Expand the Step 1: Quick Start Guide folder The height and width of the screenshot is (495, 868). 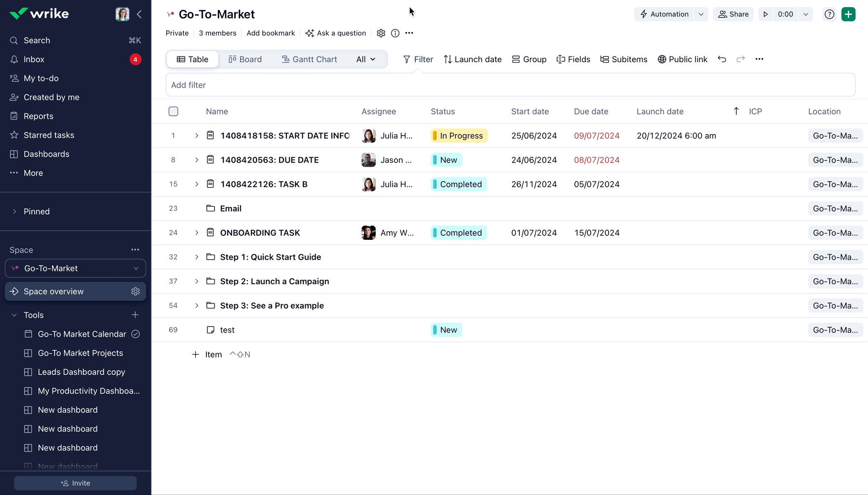pos(197,257)
